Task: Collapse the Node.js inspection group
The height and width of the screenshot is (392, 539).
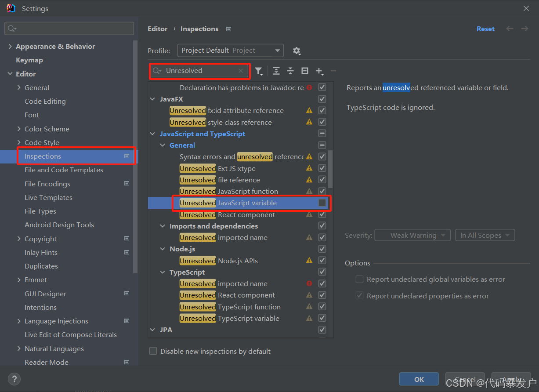Action: (163, 249)
